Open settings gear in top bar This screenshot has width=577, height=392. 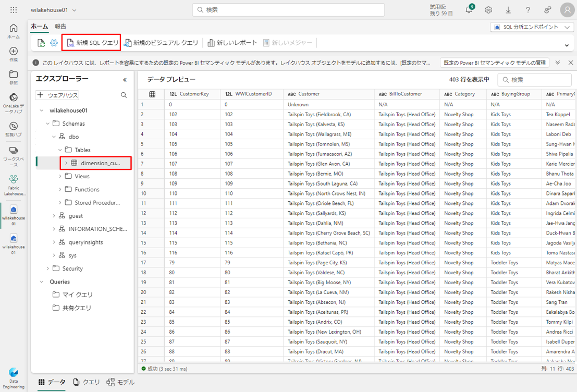click(x=488, y=10)
